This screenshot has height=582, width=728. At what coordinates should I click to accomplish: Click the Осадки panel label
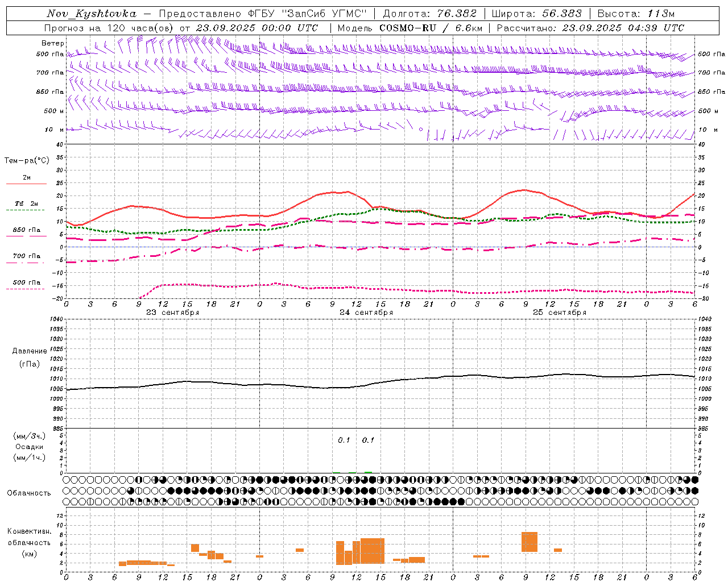click(30, 447)
